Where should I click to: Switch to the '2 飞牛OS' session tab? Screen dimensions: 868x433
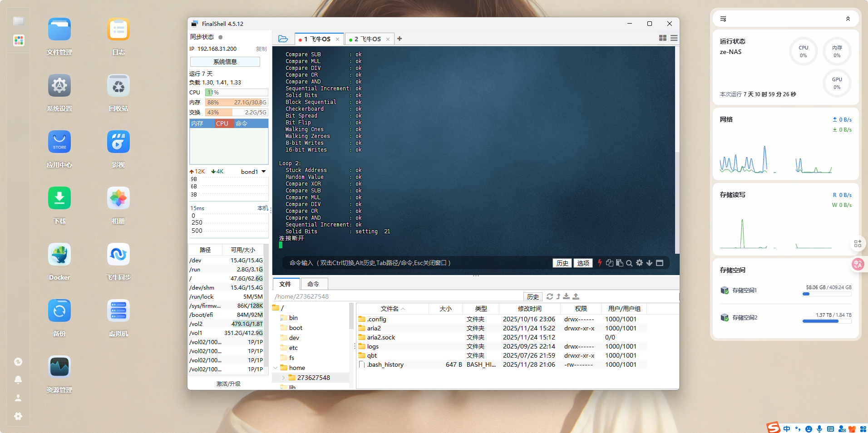[367, 39]
